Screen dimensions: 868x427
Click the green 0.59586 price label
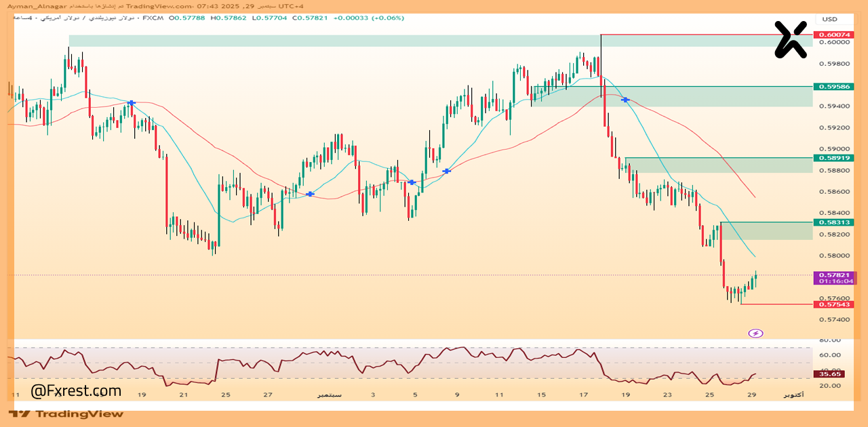tap(834, 87)
